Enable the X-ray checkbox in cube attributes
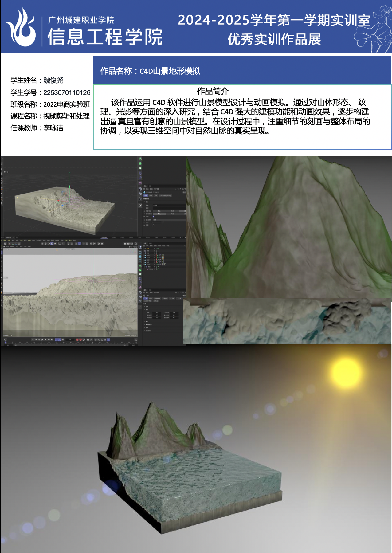 coord(153,225)
